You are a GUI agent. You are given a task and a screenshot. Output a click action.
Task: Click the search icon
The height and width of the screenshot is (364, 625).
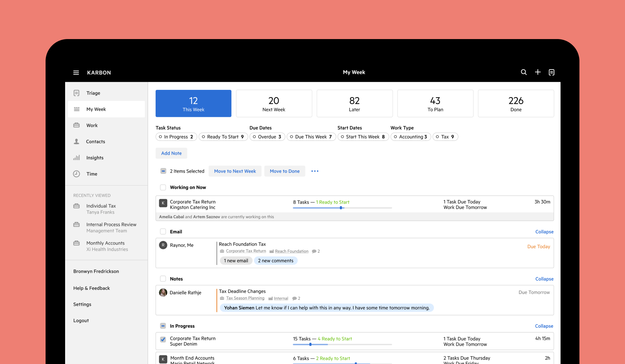(x=524, y=72)
